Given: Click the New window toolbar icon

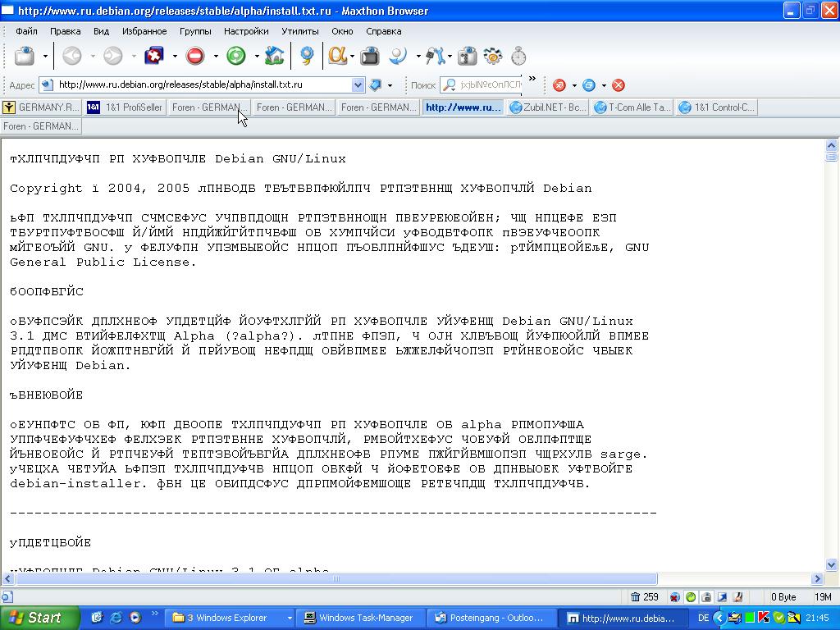Looking at the screenshot, I should [x=25, y=56].
